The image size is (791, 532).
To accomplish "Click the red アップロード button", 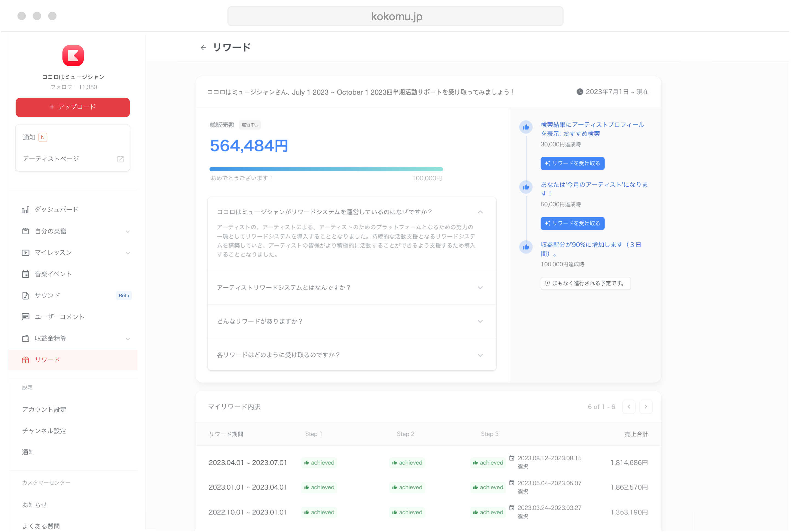I will 73,107.
